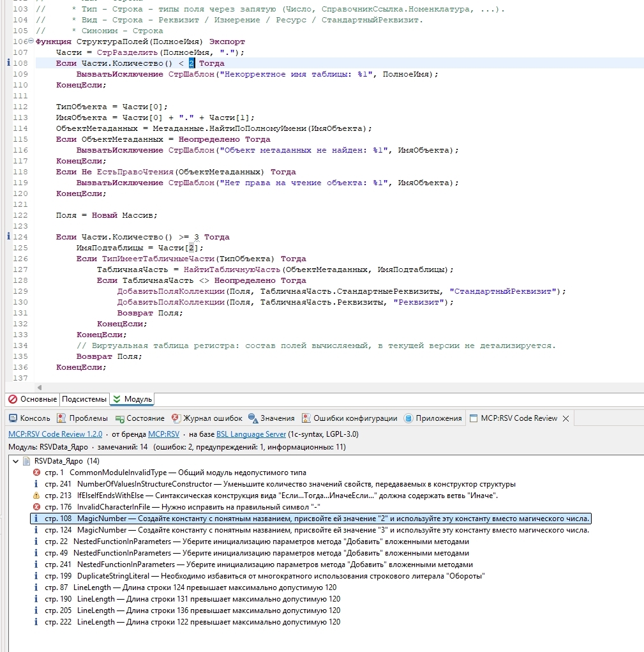Click ЕстьПравоЧтения call on line 118
644x652 pixels.
pyautogui.click(x=135, y=172)
